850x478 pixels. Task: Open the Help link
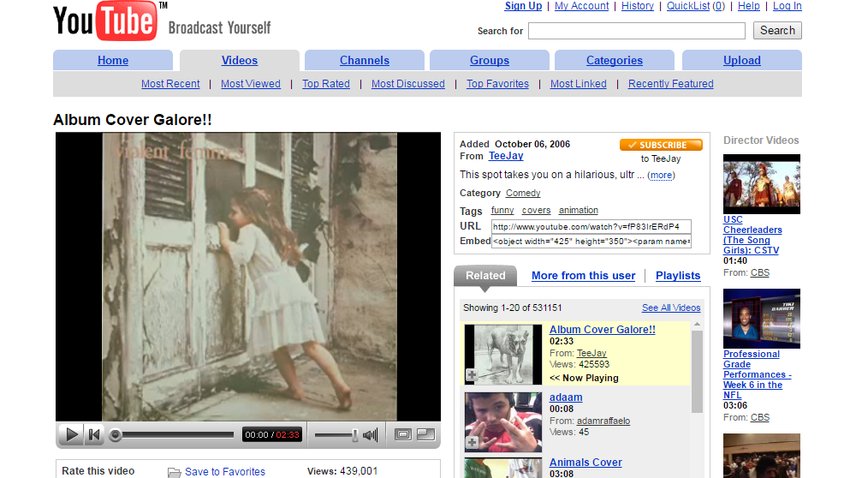tap(749, 6)
